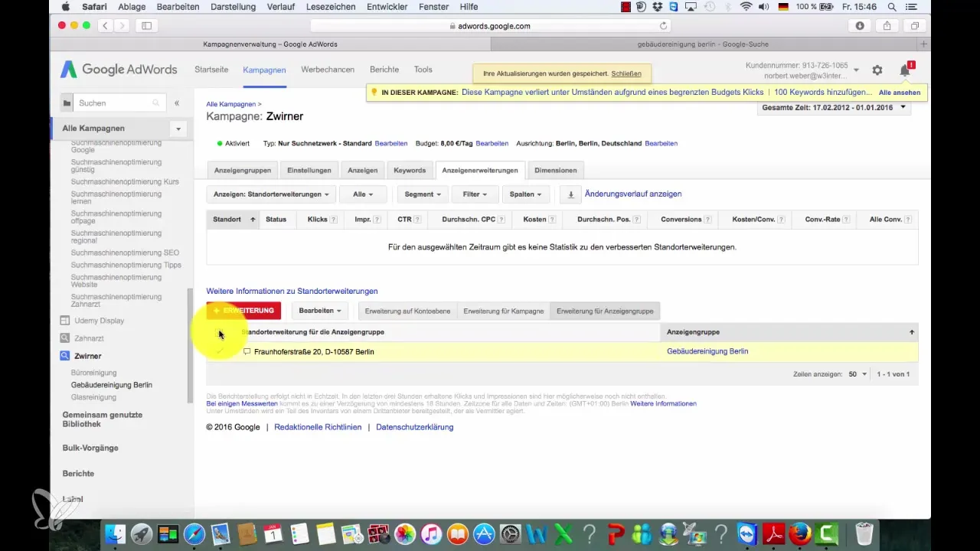Click the help icon next to CTR
The width and height of the screenshot is (980, 551).
coord(418,220)
